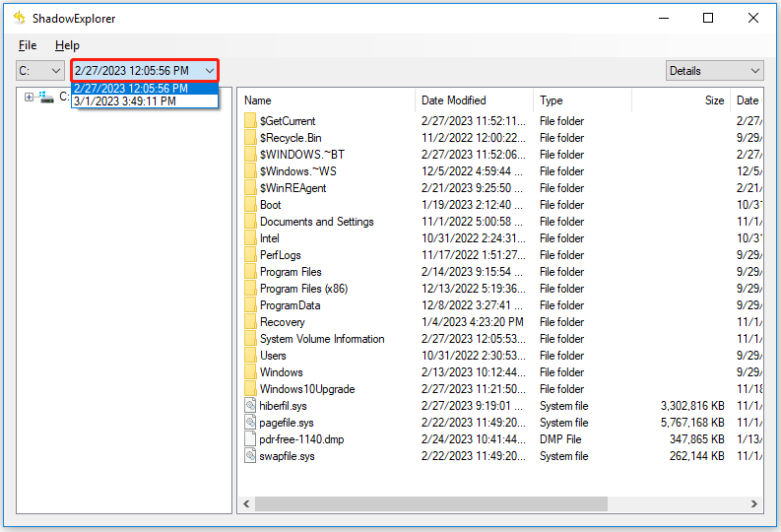This screenshot has height=532, width=781.
Task: Click the swapfile.sys file icon
Action: (x=250, y=456)
